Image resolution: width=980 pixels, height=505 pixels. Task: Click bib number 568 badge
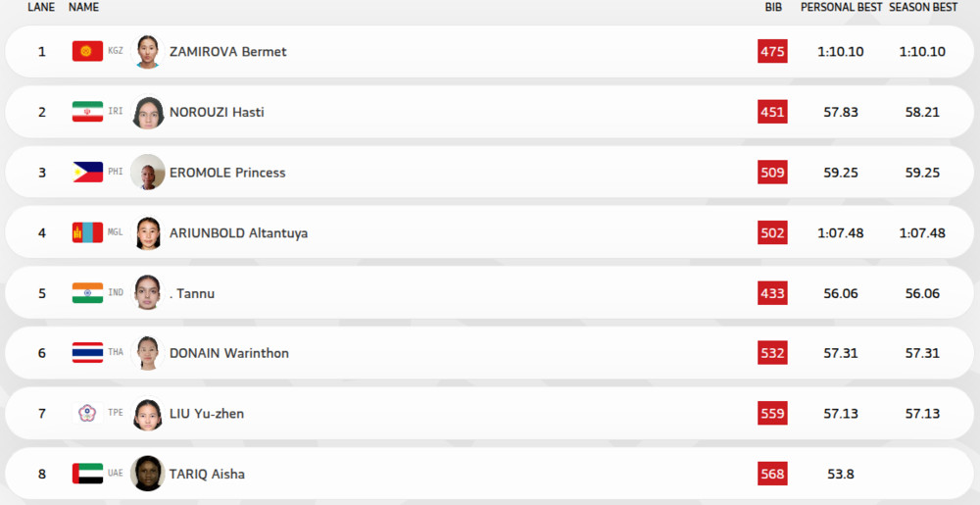point(772,474)
